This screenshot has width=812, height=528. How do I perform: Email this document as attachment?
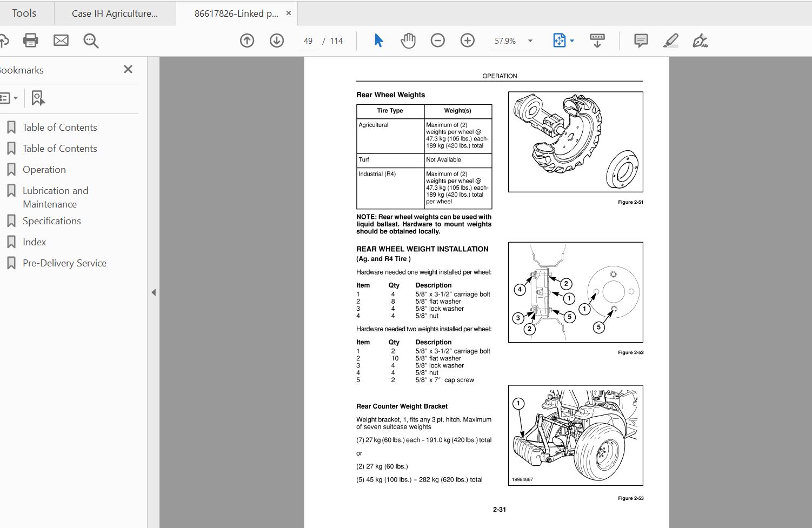[61, 40]
